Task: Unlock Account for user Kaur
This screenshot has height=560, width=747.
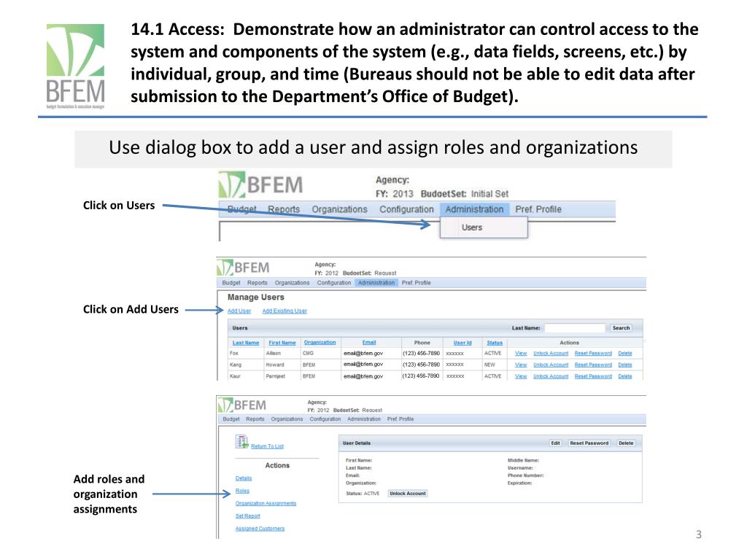Action: (551, 376)
